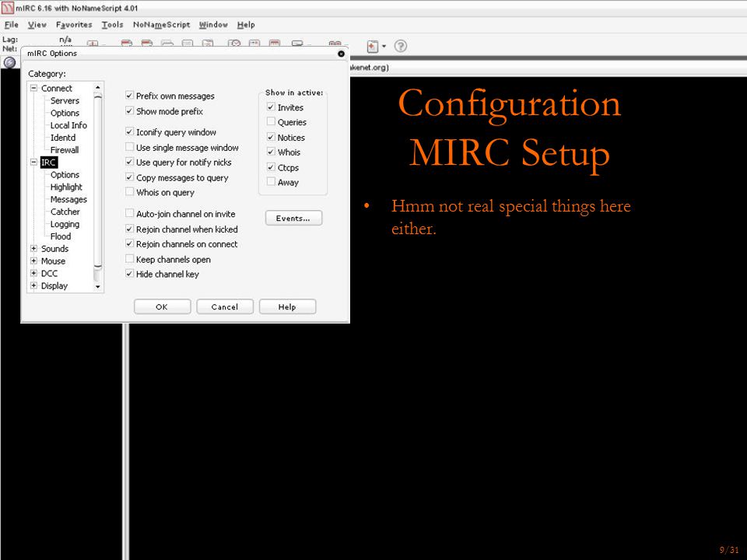
Task: Click the Events... button
Action: (293, 218)
